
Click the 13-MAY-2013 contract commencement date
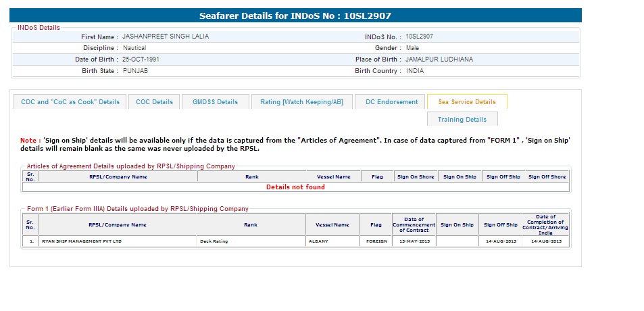click(x=414, y=241)
